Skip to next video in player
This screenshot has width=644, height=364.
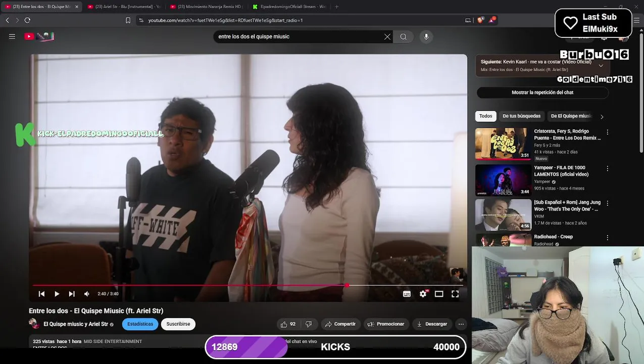72,294
